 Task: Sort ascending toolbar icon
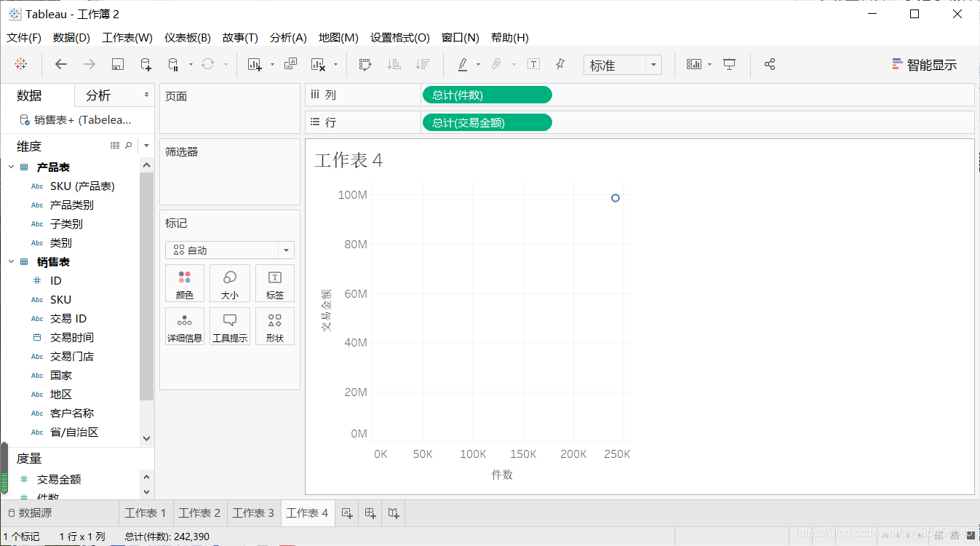[394, 64]
